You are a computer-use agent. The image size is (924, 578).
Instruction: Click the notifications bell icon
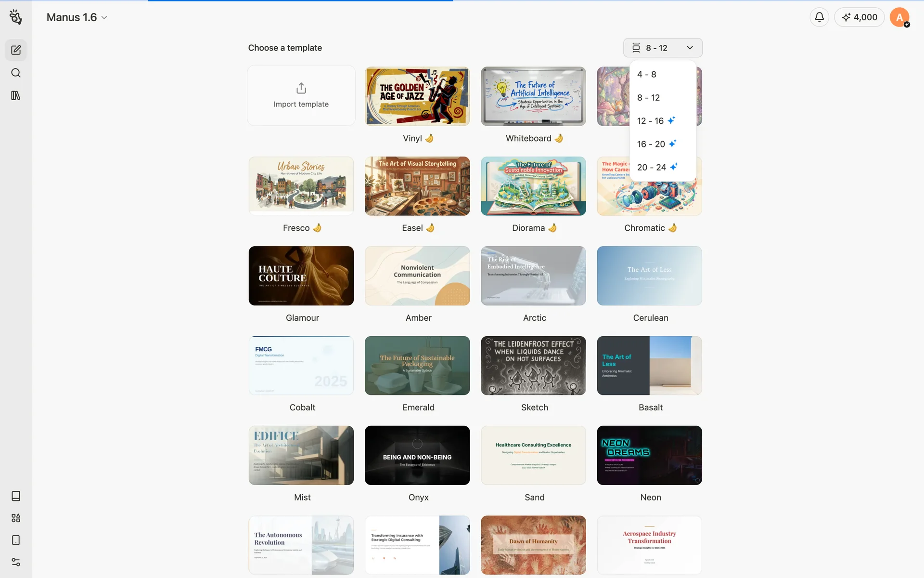point(819,17)
